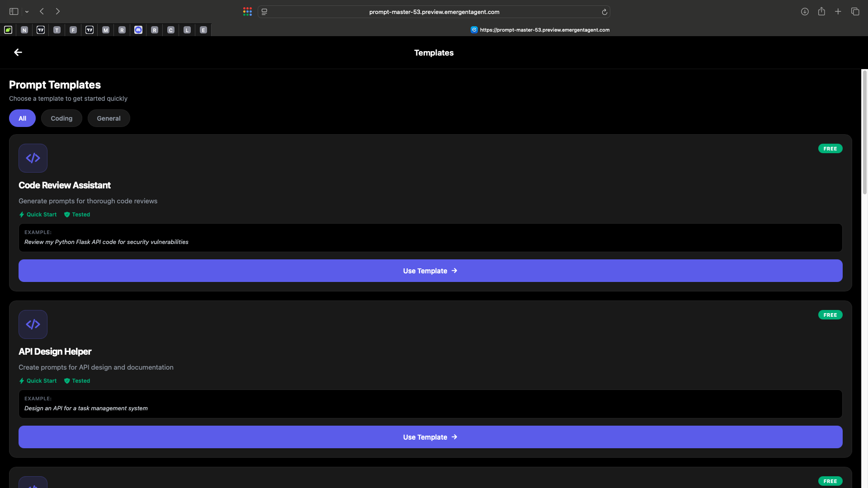Expand the sidebar options chevron next to sidebar icon
Screen dimensions: 868x488
(x=27, y=11)
